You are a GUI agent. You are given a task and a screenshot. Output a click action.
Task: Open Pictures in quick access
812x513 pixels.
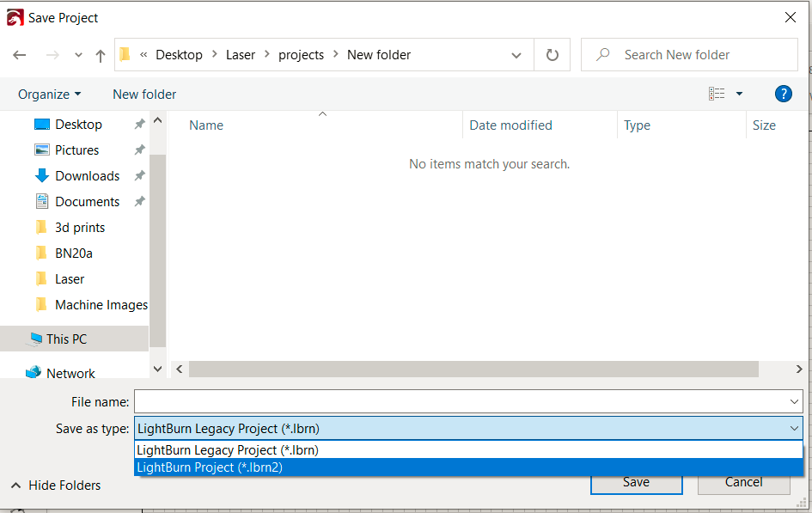pos(76,150)
